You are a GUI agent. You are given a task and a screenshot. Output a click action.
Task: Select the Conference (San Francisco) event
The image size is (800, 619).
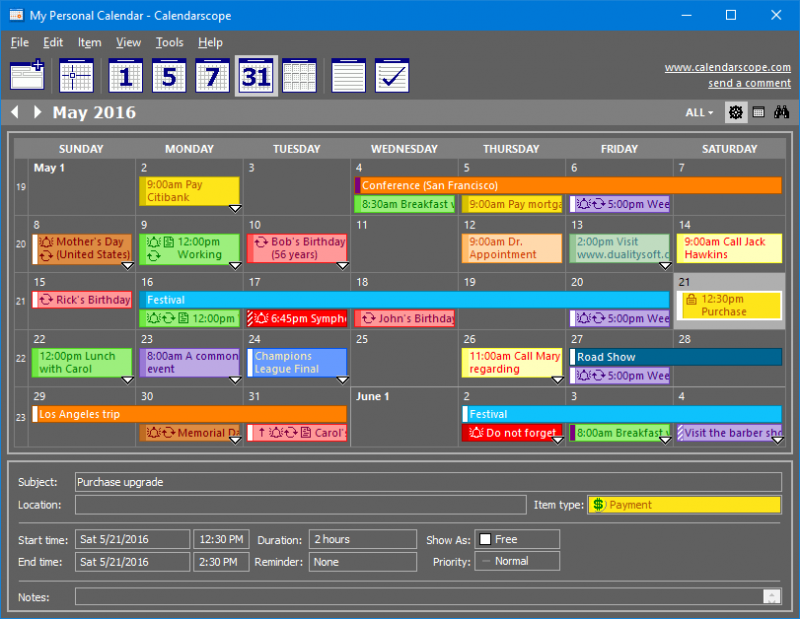click(568, 185)
